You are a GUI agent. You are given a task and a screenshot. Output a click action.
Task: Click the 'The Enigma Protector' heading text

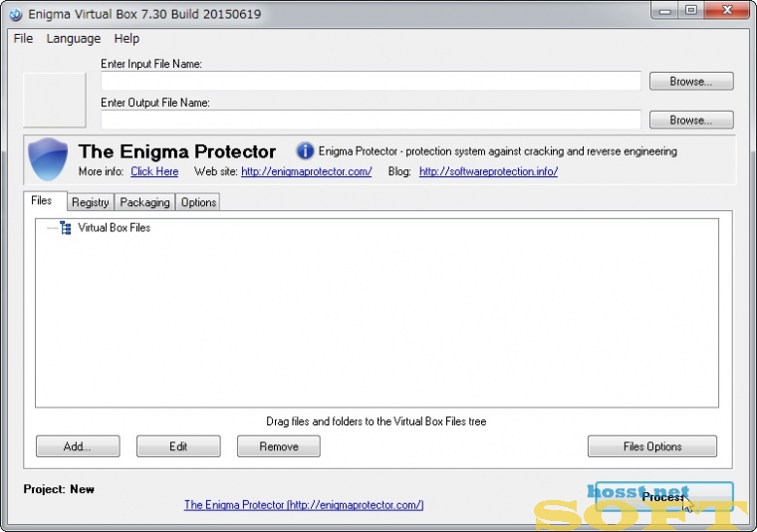pyautogui.click(x=177, y=151)
